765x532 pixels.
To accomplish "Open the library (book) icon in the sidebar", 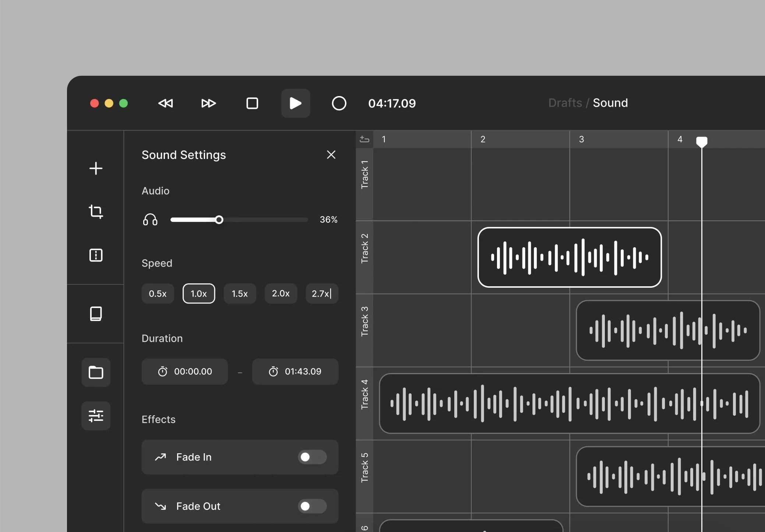I will (95, 313).
